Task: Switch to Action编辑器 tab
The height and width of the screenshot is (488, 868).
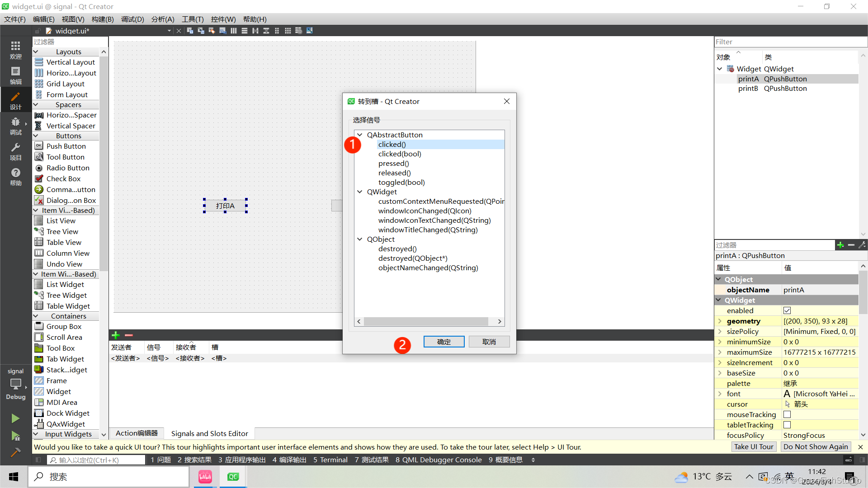Action: coord(137,433)
